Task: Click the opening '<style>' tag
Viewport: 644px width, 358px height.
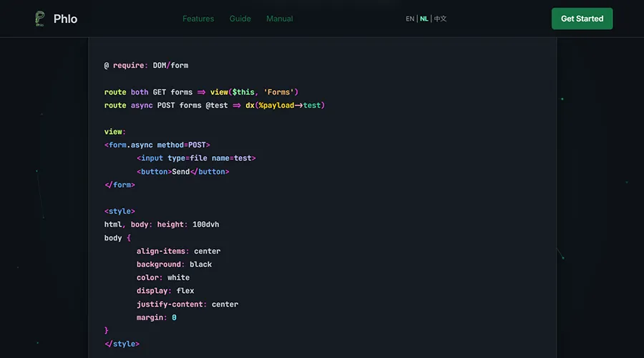Action: [x=119, y=211]
